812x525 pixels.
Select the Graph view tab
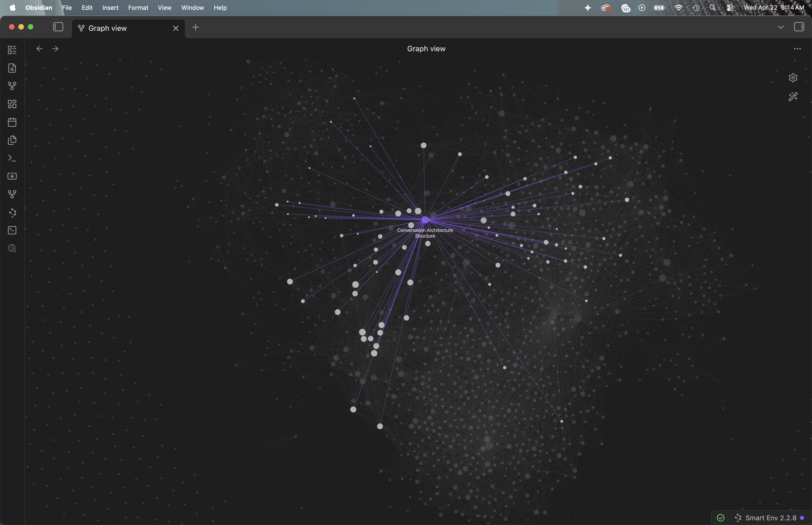click(x=108, y=28)
